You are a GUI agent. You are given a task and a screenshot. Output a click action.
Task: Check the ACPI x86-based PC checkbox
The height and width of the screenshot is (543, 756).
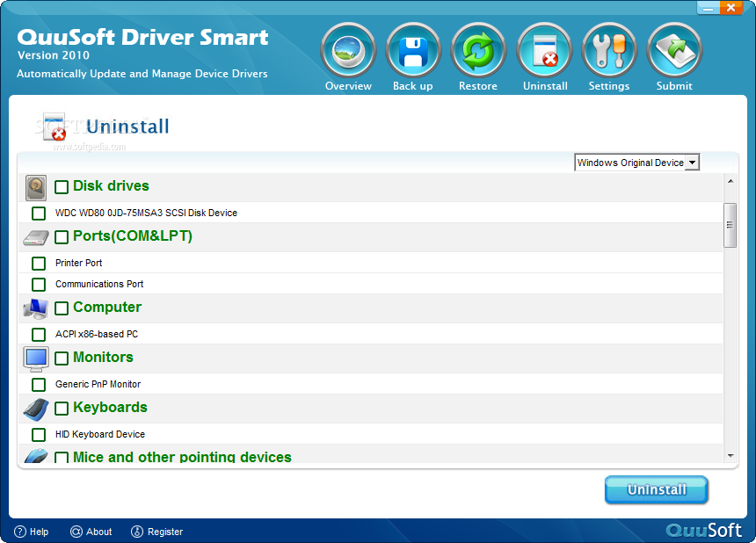[39, 335]
